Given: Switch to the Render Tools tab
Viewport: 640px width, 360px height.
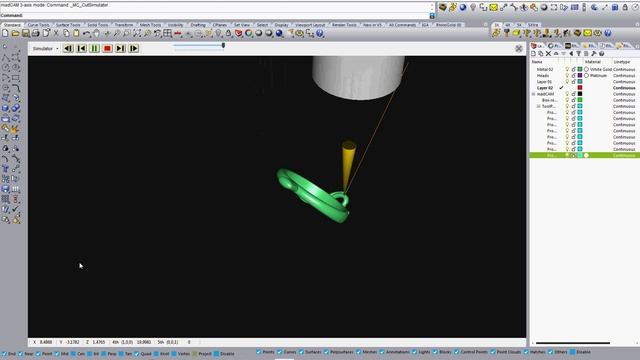Looking at the screenshot, I should pos(344,25).
